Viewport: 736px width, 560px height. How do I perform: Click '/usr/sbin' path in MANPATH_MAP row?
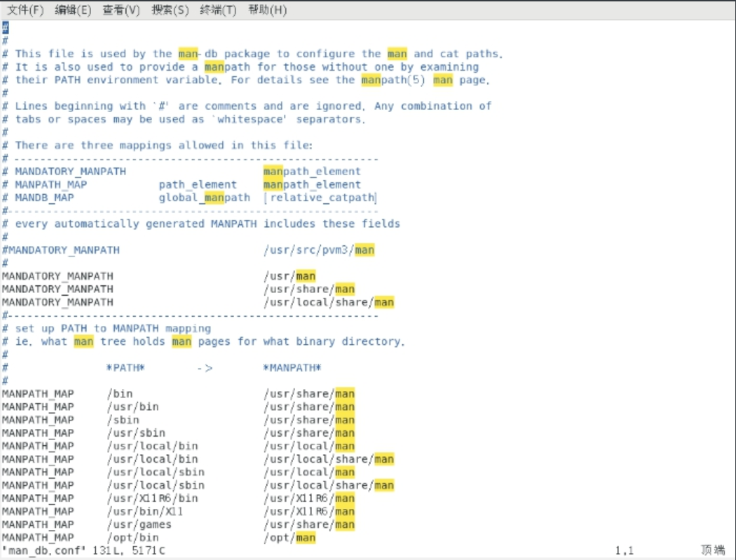point(136,433)
